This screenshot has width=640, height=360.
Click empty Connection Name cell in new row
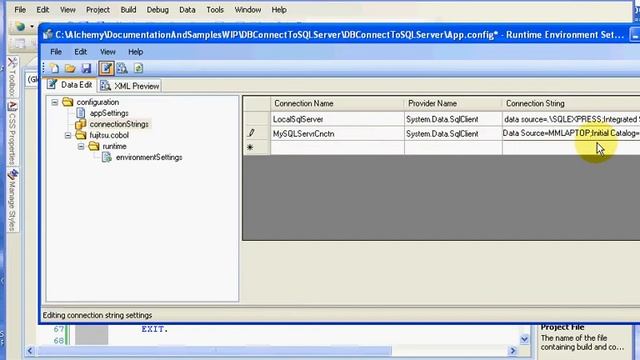[x=337, y=147]
